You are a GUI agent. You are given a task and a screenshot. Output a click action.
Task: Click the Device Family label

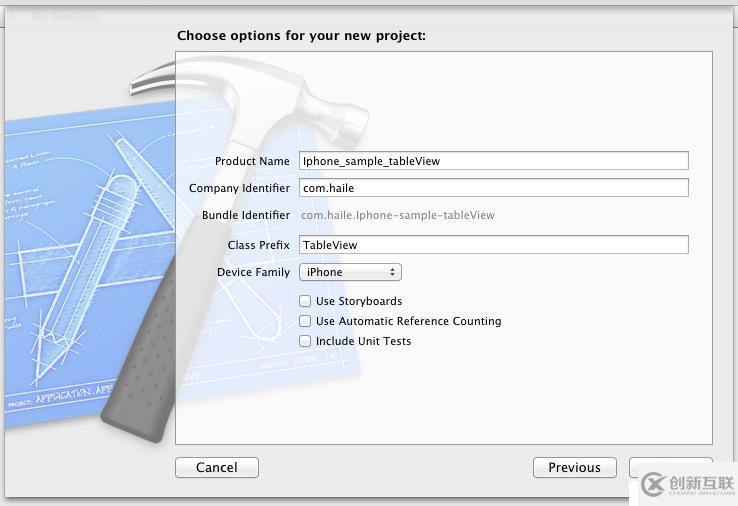point(253,272)
